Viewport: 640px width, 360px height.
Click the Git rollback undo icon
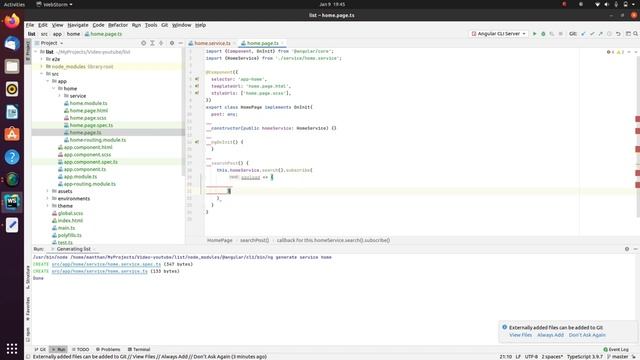618,34
